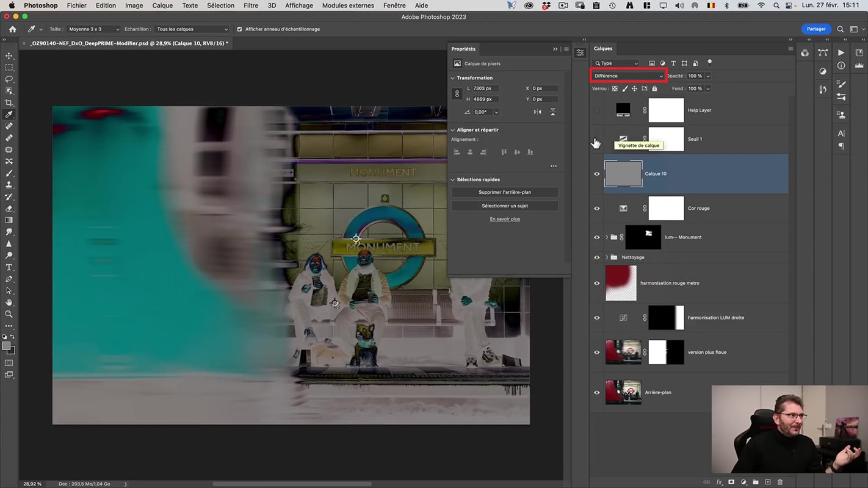
Task: Select the Eraser tool
Action: 9,209
